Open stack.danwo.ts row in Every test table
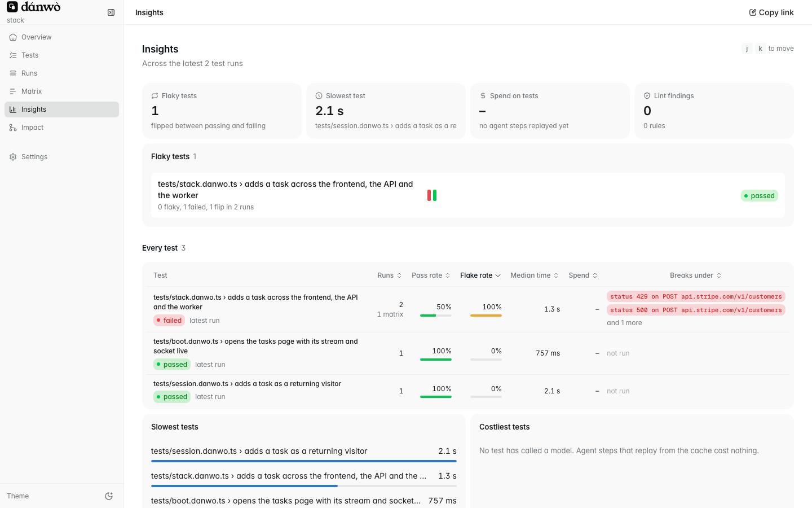Screen dimensions: 812x508 [468, 309]
